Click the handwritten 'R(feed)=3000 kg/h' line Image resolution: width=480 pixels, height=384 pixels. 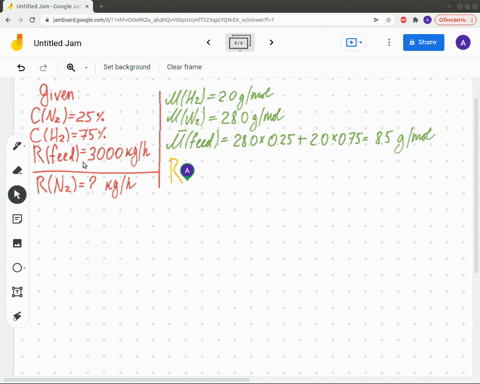pyautogui.click(x=91, y=154)
